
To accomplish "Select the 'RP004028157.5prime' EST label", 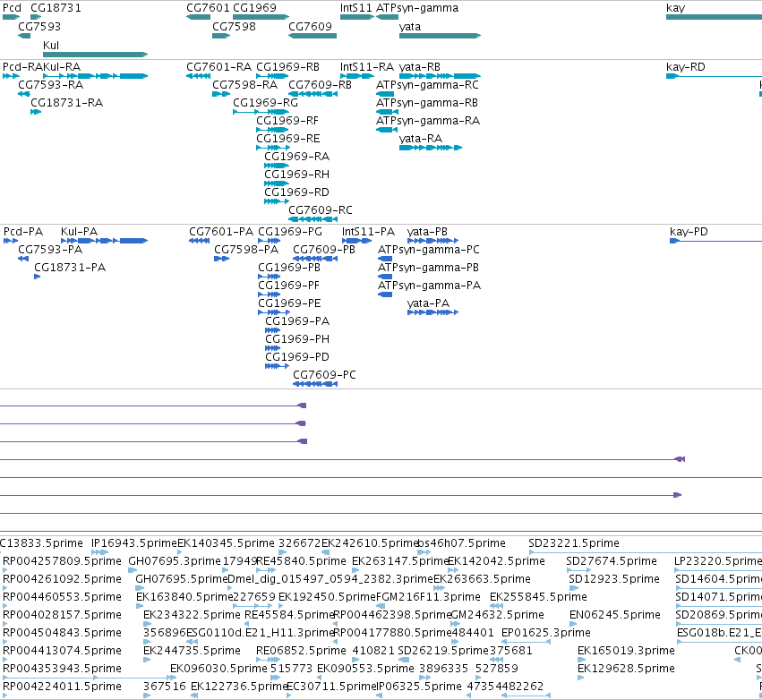I will [62, 615].
